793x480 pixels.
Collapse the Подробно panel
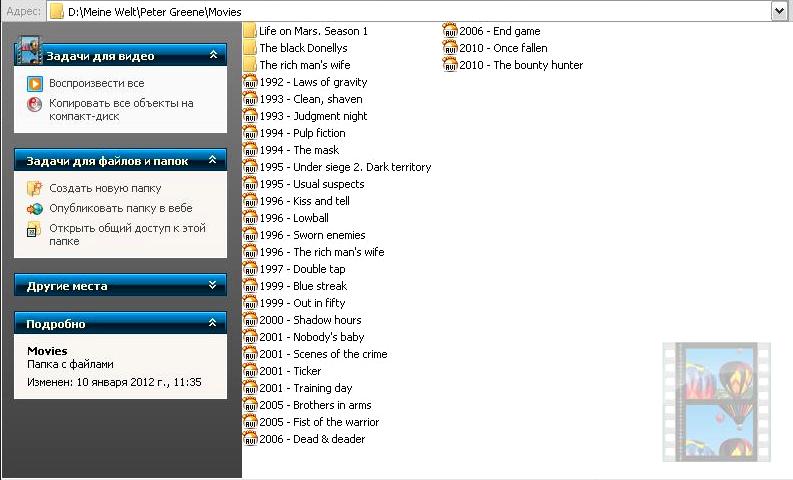[212, 323]
